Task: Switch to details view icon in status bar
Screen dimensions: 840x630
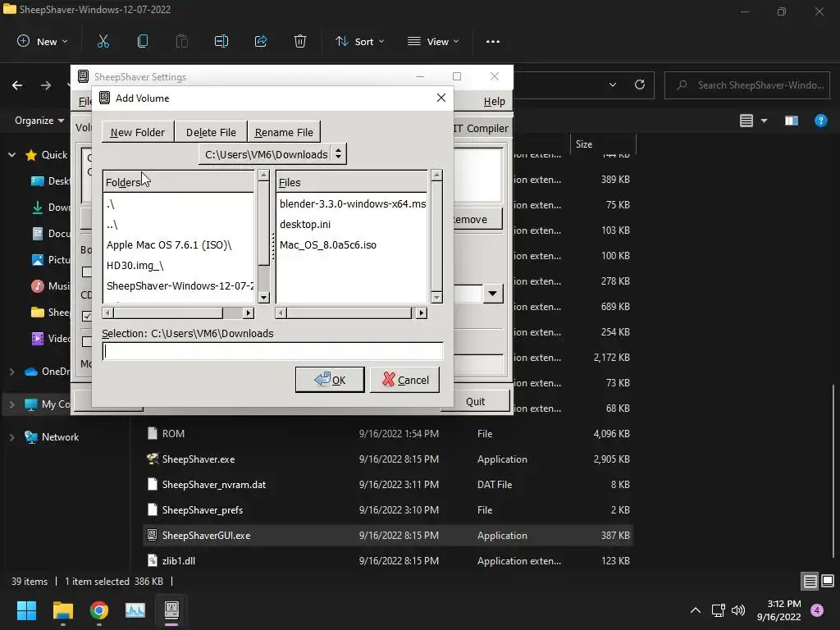Action: point(810,582)
